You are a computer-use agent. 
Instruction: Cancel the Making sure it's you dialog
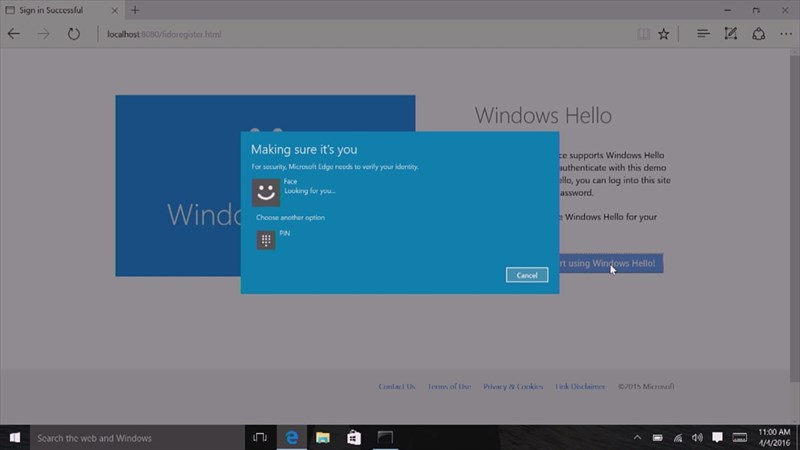click(x=527, y=275)
